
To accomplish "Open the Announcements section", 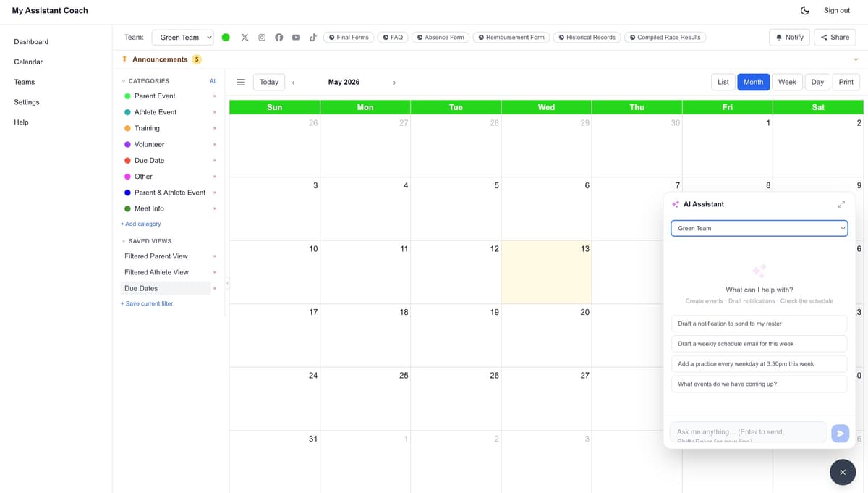I will click(160, 59).
